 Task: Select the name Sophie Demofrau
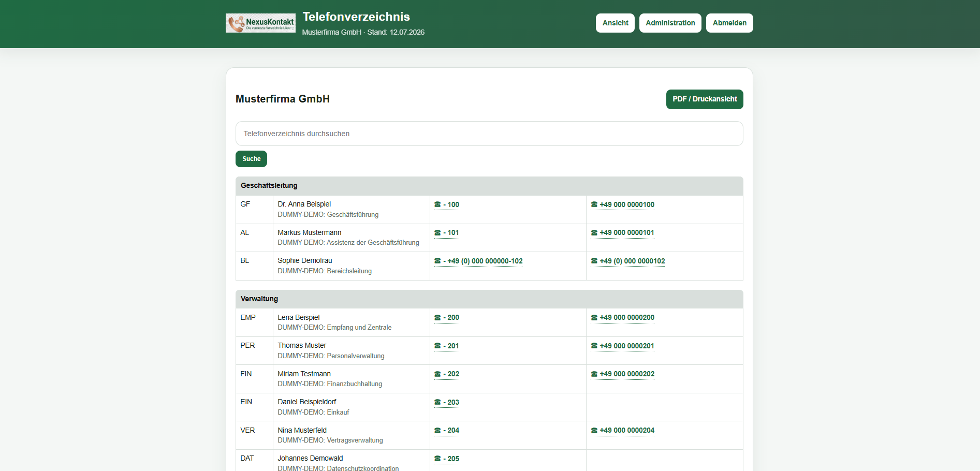pyautogui.click(x=305, y=260)
